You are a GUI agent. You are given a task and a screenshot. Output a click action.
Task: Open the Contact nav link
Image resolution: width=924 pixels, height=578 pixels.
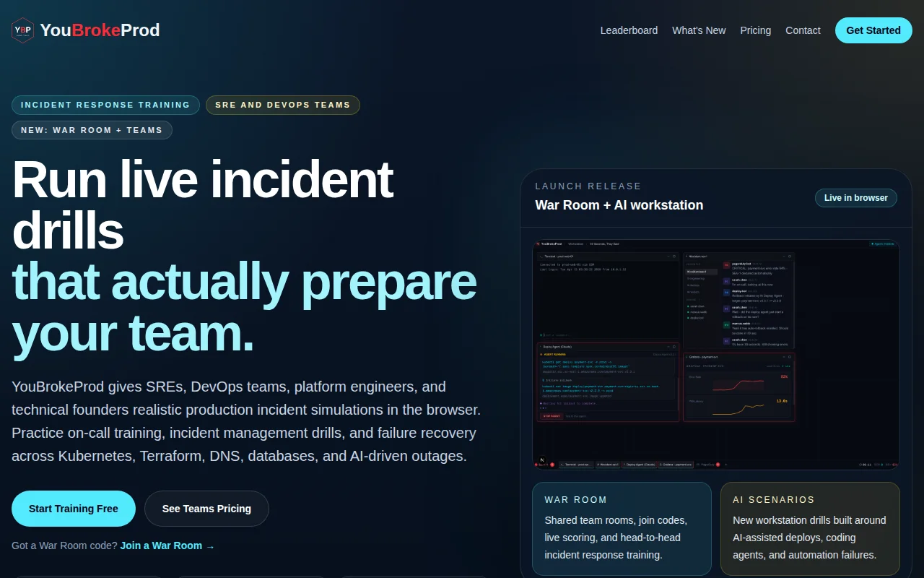point(803,30)
